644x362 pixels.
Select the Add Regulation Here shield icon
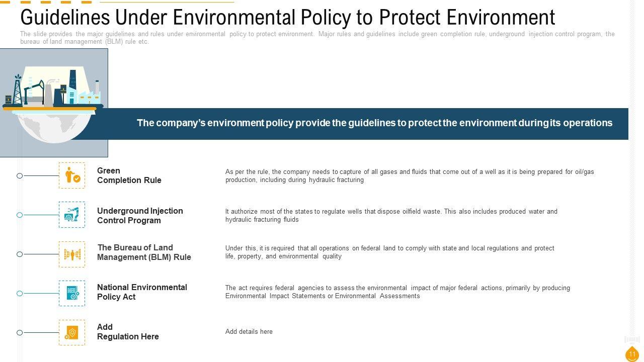tap(72, 332)
